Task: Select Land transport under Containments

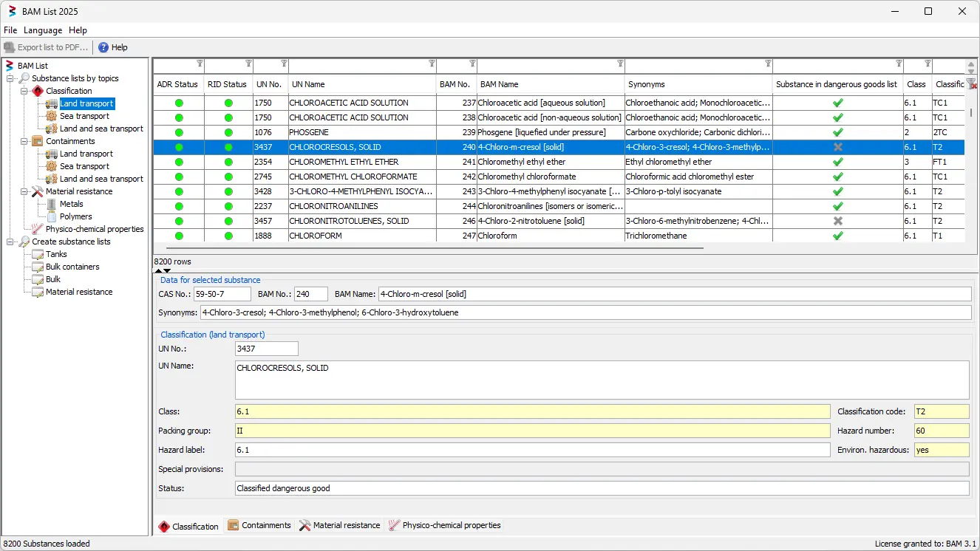Action: pos(86,154)
